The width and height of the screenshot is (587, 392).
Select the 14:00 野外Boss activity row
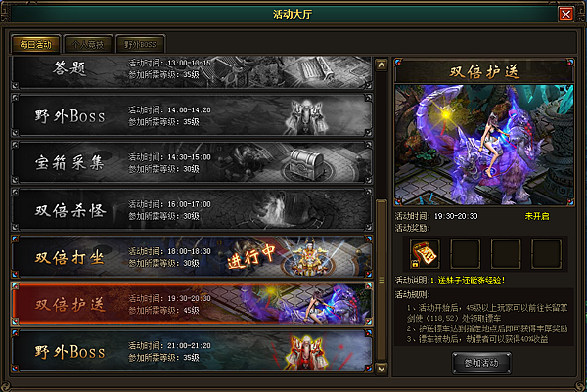coord(192,115)
